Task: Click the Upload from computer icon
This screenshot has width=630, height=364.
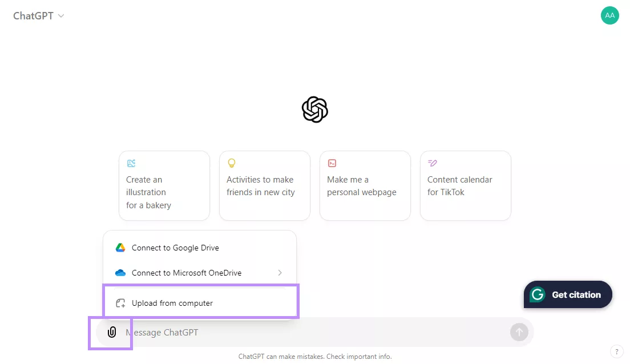Action: [120, 303]
